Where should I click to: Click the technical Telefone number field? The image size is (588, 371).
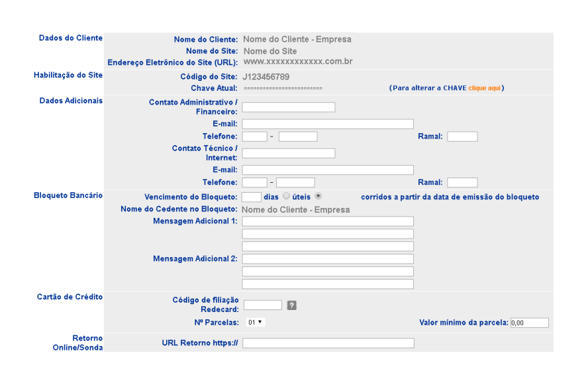click(x=295, y=183)
